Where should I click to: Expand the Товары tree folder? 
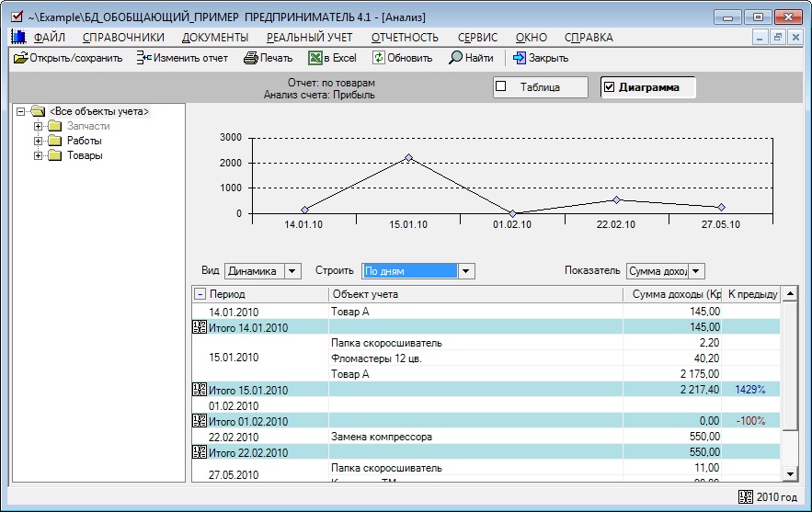click(39, 155)
